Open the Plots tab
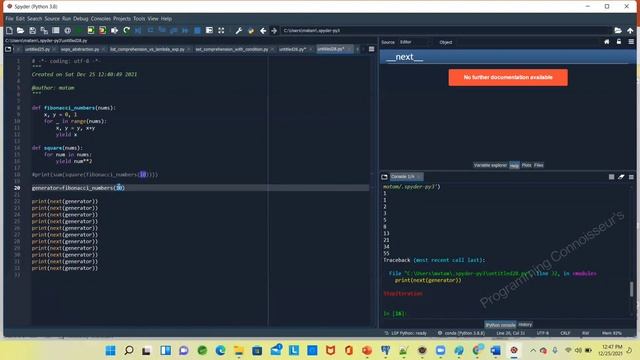Image resolution: width=640 pixels, height=360 pixels. [527, 165]
